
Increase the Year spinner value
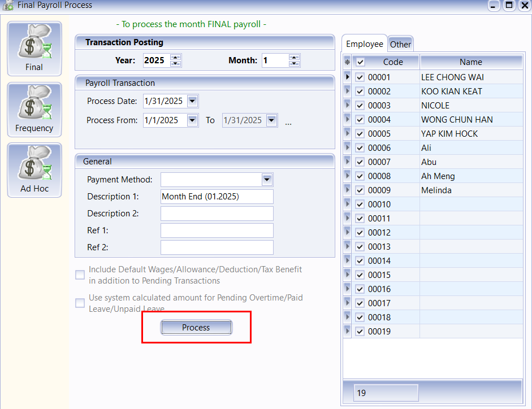[175, 57]
